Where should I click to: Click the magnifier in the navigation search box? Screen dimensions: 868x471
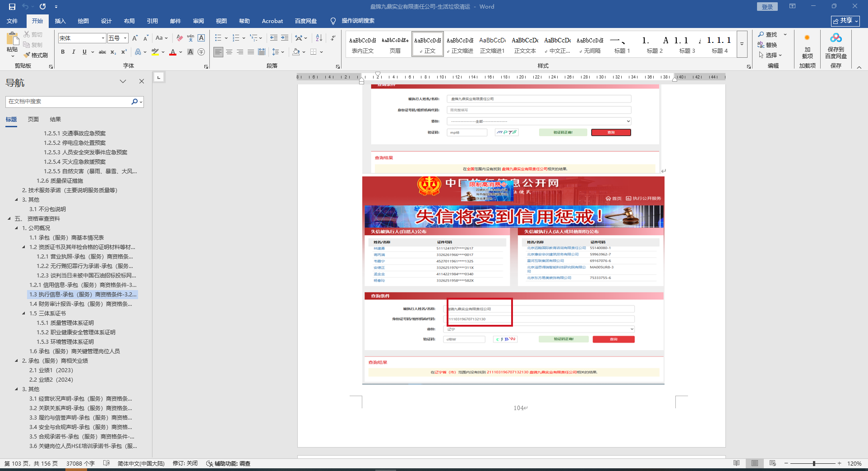(134, 102)
